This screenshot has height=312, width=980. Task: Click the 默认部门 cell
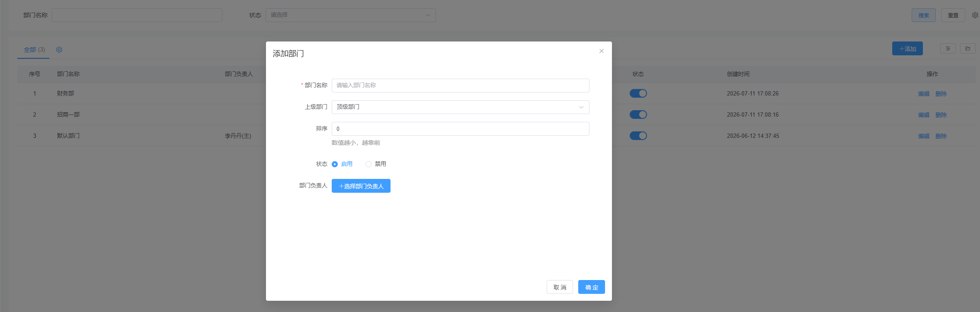coord(68,136)
